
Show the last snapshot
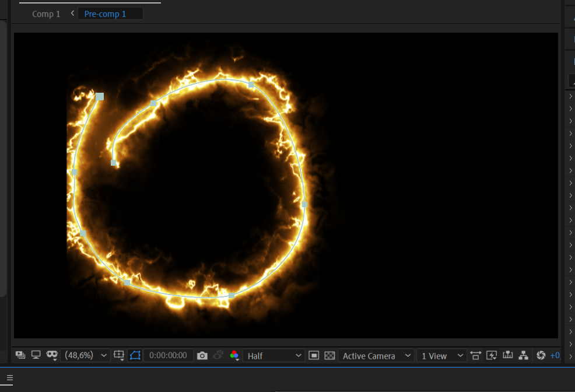(x=218, y=355)
